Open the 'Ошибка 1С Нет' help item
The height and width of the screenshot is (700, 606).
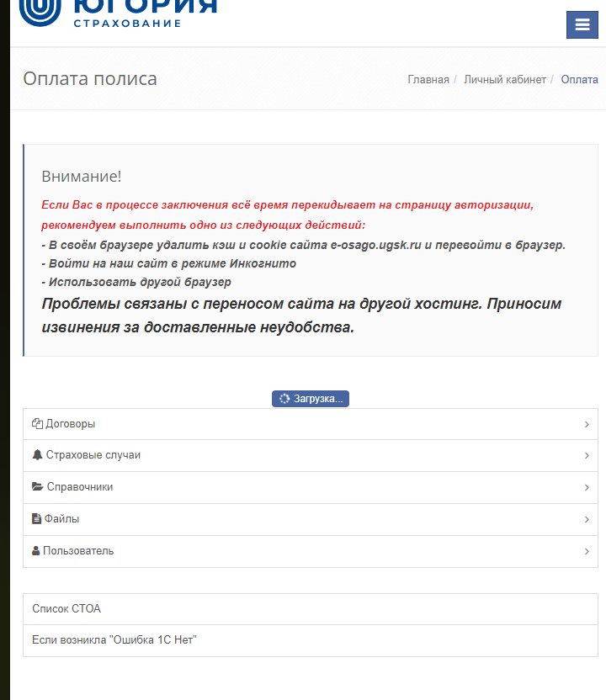click(114, 640)
